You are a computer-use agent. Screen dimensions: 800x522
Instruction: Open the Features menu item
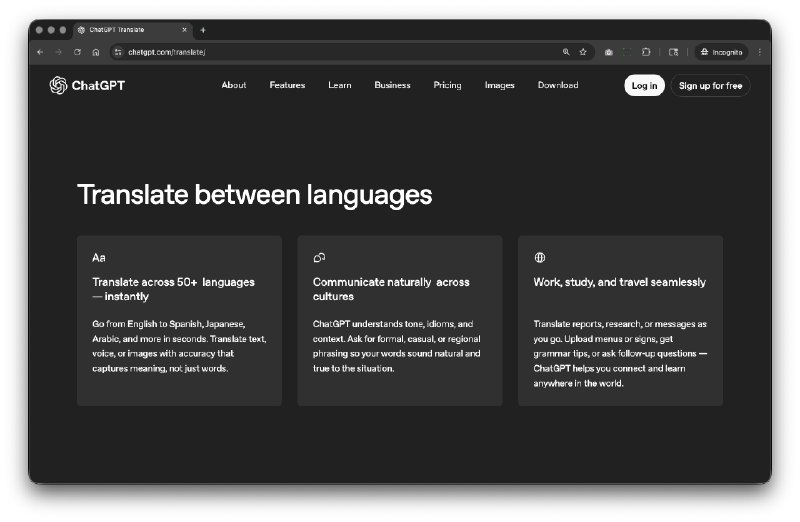tap(287, 85)
